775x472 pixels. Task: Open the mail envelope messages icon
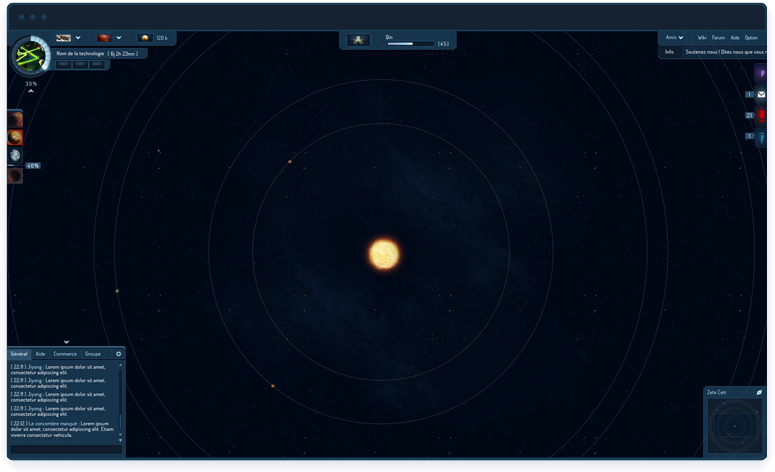[761, 94]
